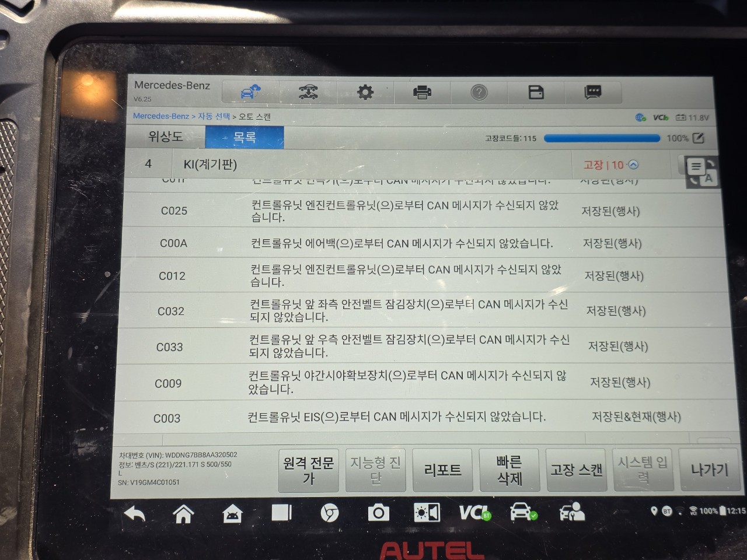Screen dimensions: 747x560
Task: Tap the translate floating icon
Action: point(700,171)
